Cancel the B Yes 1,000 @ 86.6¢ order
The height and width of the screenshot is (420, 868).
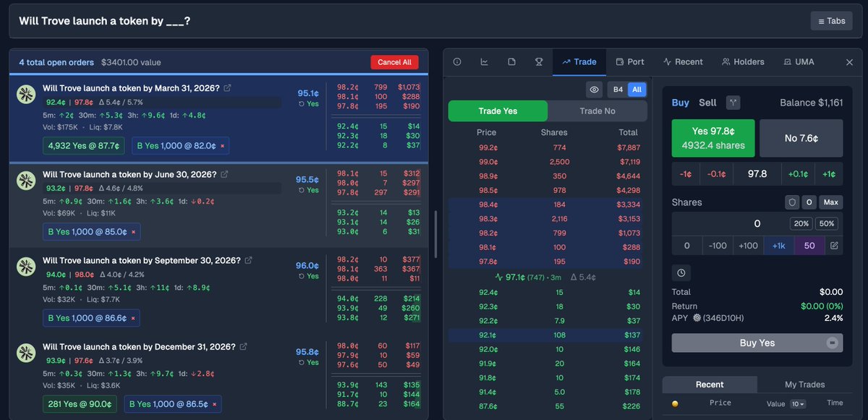(x=133, y=318)
